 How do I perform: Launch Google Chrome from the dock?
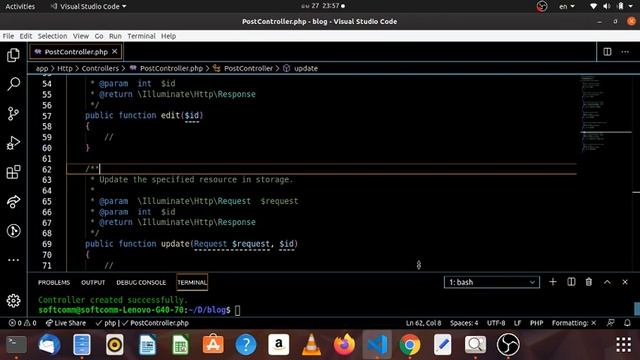pos(410,344)
